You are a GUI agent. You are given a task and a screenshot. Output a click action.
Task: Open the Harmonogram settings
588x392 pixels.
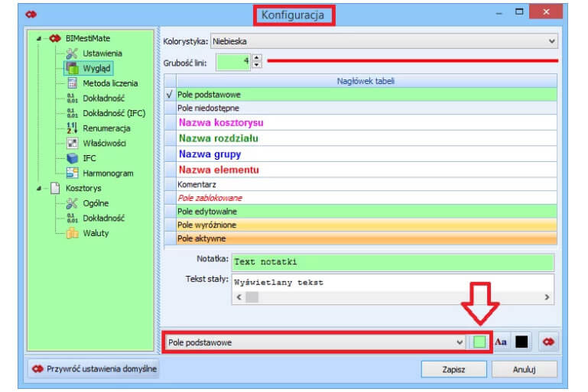108,173
